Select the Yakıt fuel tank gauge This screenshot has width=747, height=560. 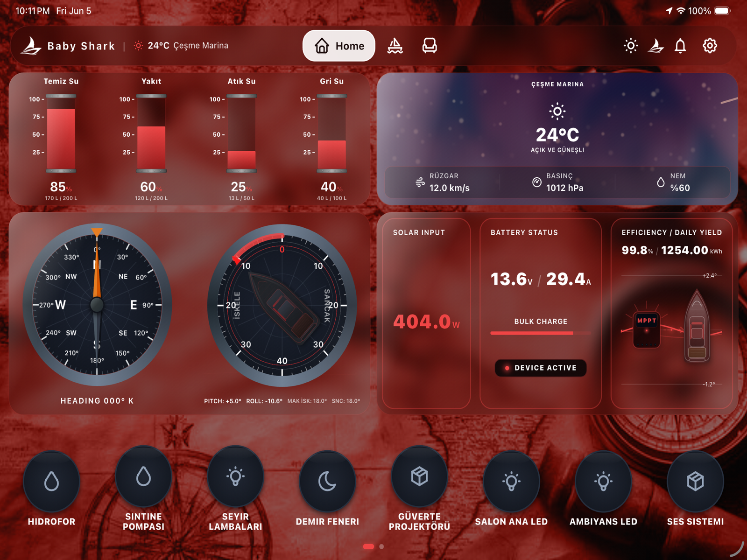[151, 133]
